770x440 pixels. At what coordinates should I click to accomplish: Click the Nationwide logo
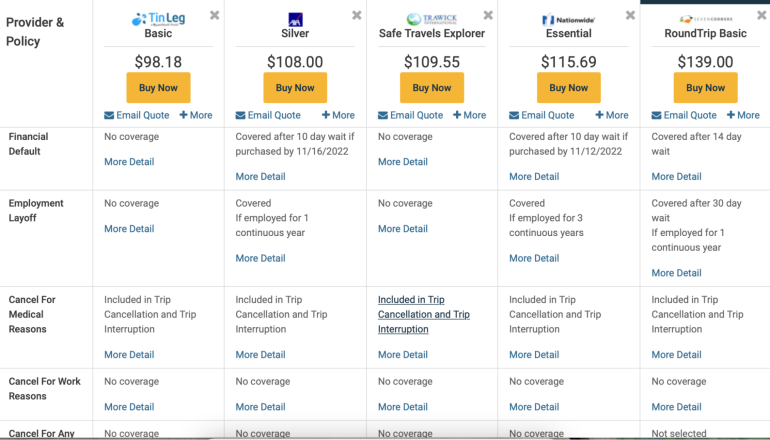pyautogui.click(x=568, y=19)
